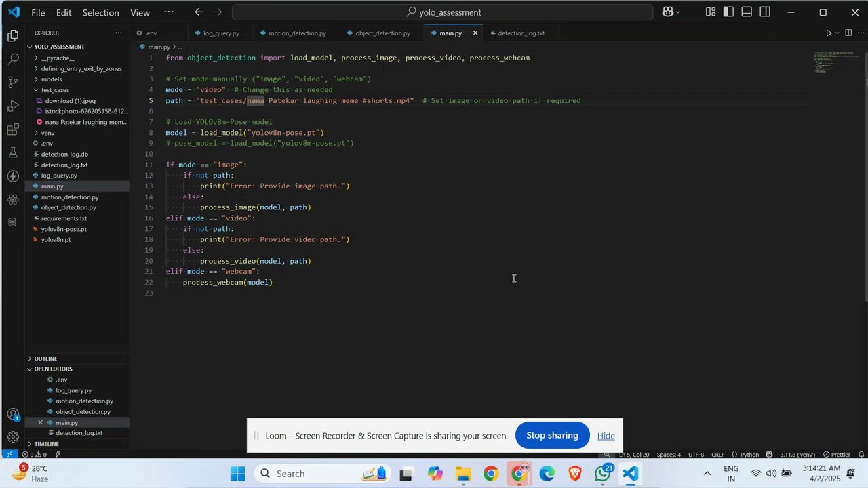Click the yolo_assessment command center search box
The image size is (868, 488).
(x=443, y=12)
